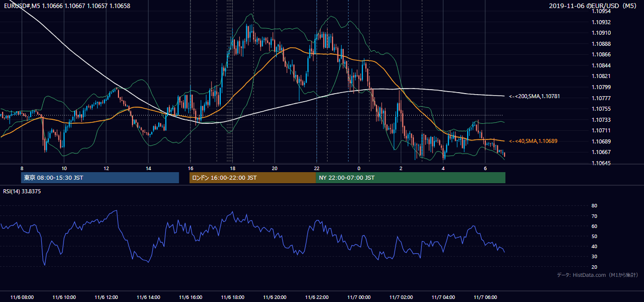Click the 11/7 00:00 date label

click(x=359, y=297)
